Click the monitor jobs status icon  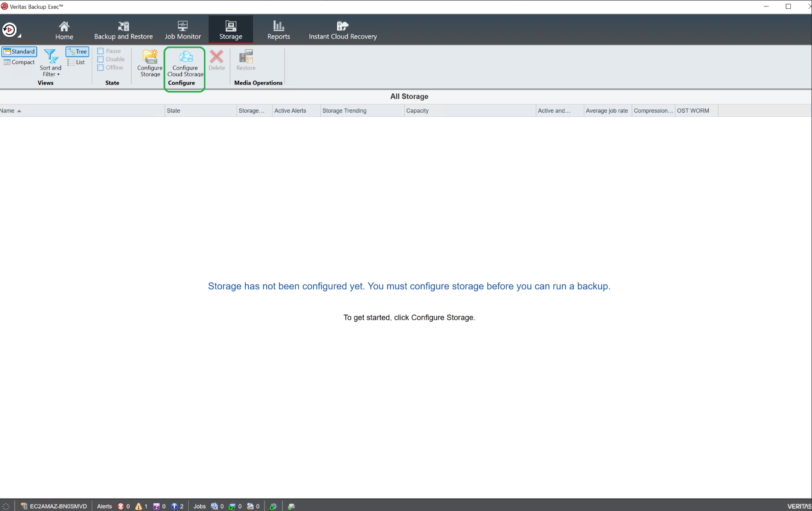232,506
